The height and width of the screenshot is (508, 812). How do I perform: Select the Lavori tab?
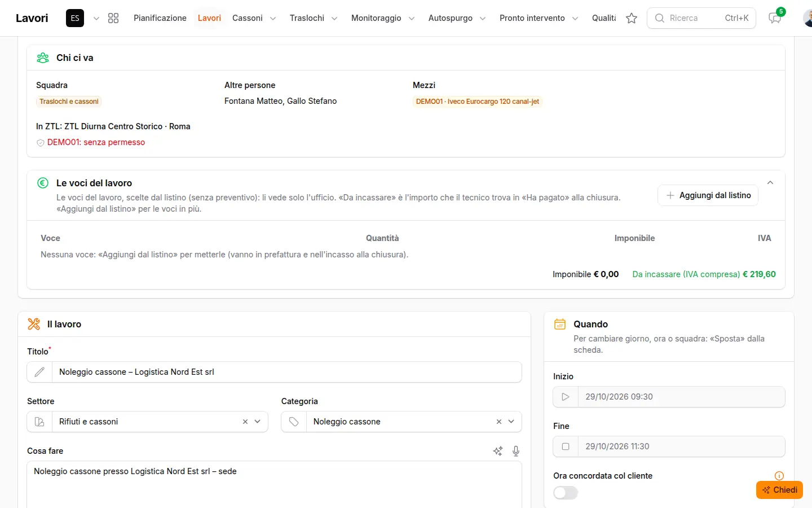[x=209, y=18]
